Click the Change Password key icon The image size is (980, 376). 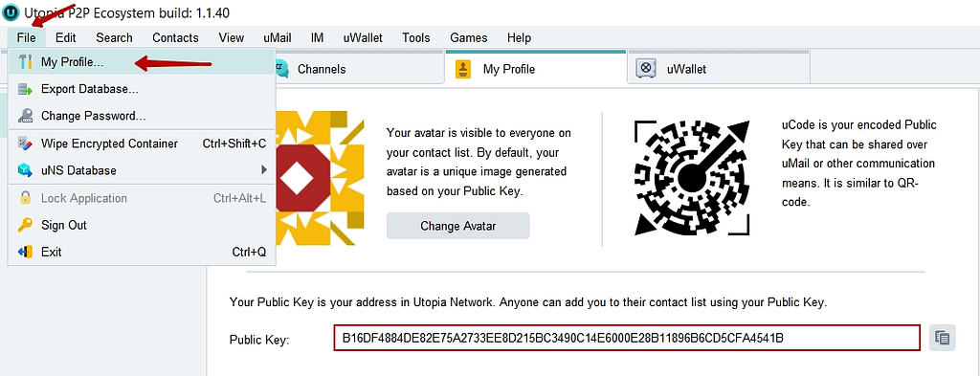pos(26,116)
